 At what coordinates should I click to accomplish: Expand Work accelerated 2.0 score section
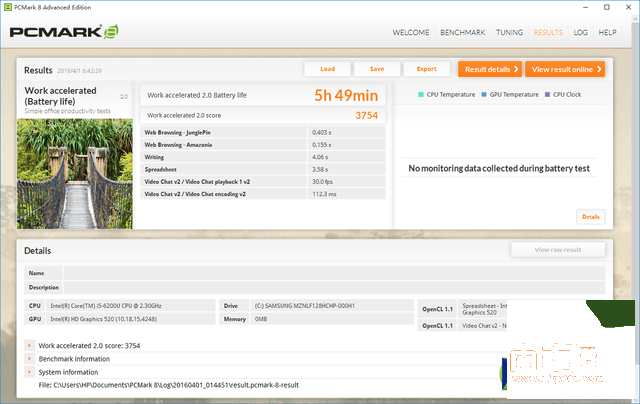pos(29,346)
